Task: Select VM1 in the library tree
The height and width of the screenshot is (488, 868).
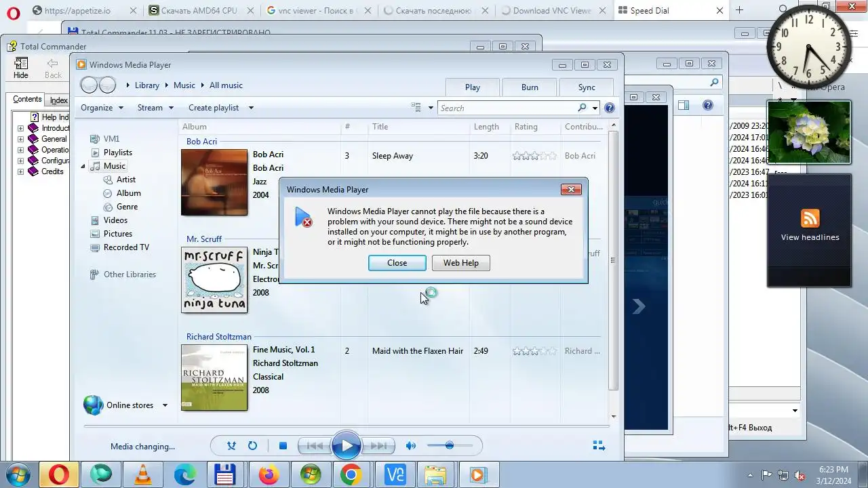Action: pos(111,139)
